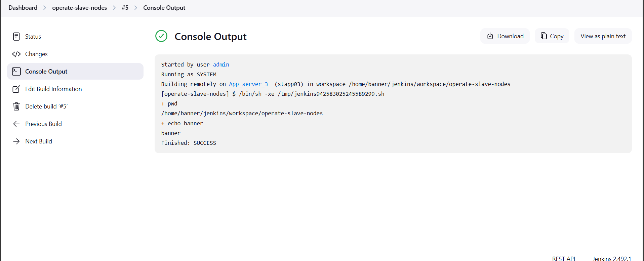Click the Previous Build left arrow icon
Viewport: 644px width, 261px height.
pyautogui.click(x=16, y=124)
